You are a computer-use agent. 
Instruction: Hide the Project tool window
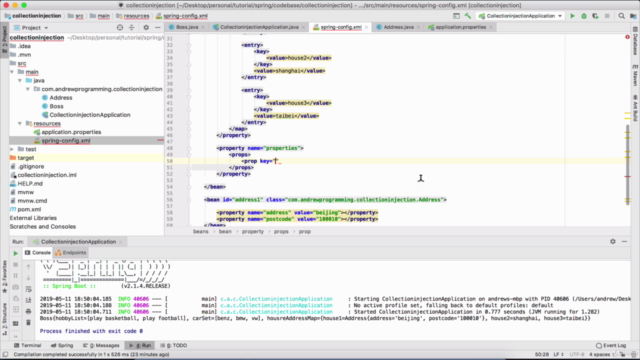pos(158,27)
